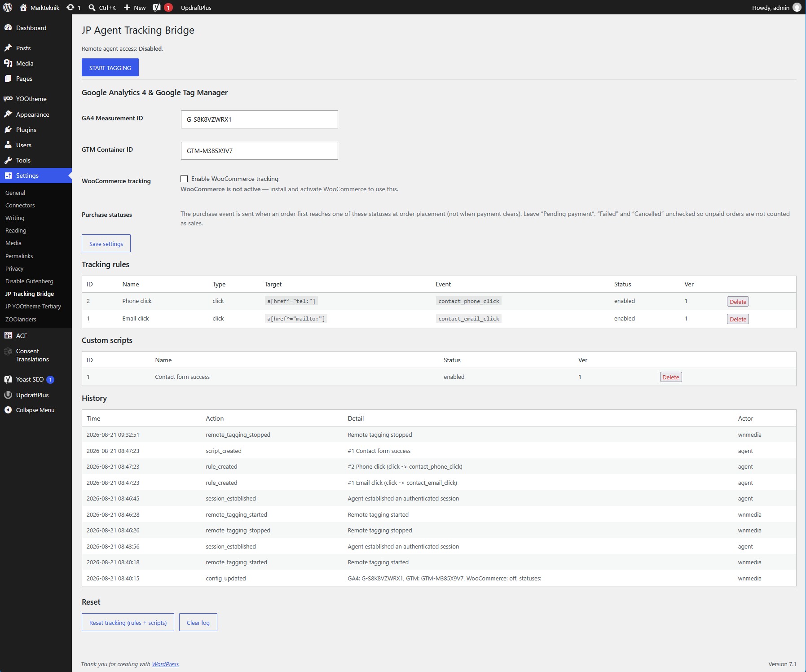The height and width of the screenshot is (672, 806).
Task: Open ZOOlanders settings submenu
Action: [x=21, y=319]
